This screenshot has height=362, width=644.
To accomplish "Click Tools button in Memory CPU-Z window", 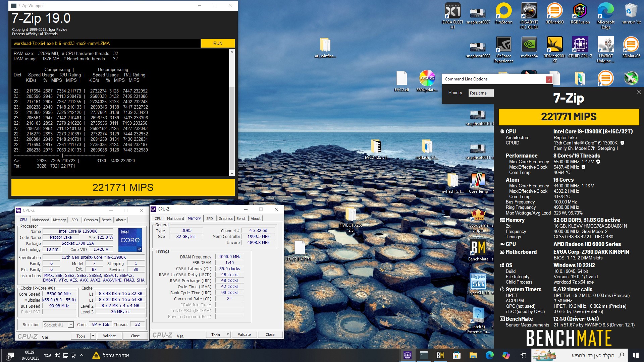I will point(216,335).
